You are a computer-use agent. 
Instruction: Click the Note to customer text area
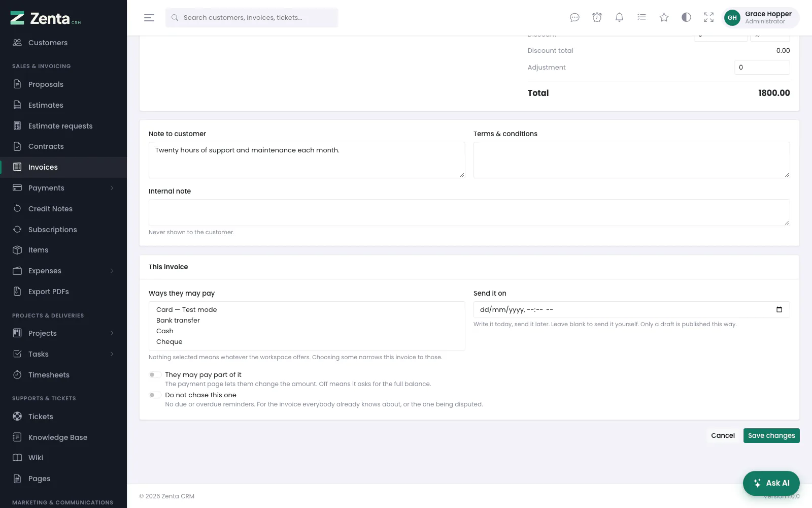307,160
